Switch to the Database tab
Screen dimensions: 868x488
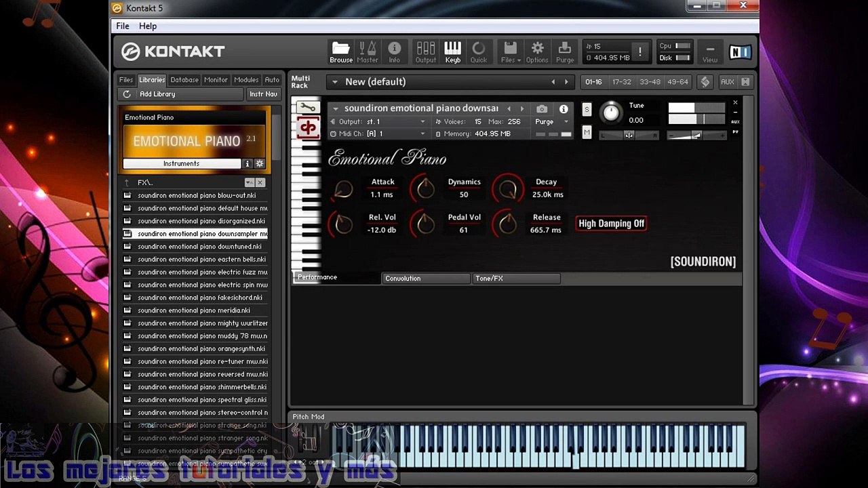point(184,80)
